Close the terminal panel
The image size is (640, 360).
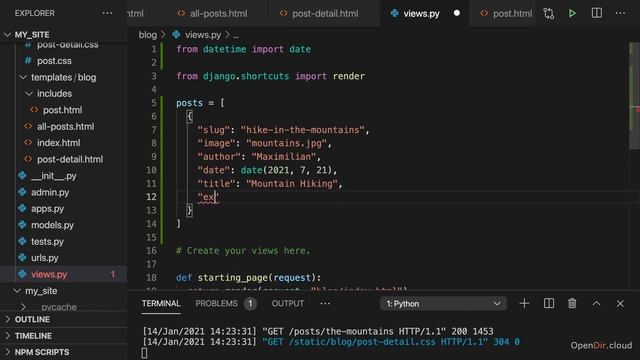(620, 303)
